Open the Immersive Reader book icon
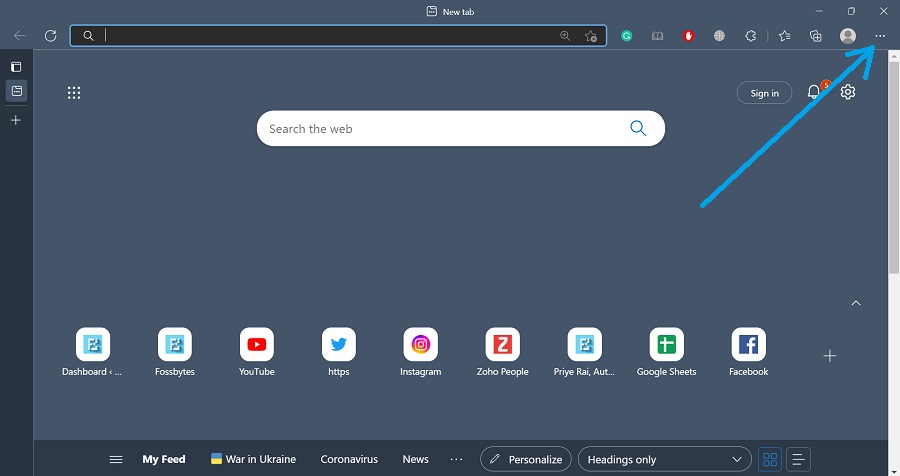Image resolution: width=900 pixels, height=476 pixels. 657,36
